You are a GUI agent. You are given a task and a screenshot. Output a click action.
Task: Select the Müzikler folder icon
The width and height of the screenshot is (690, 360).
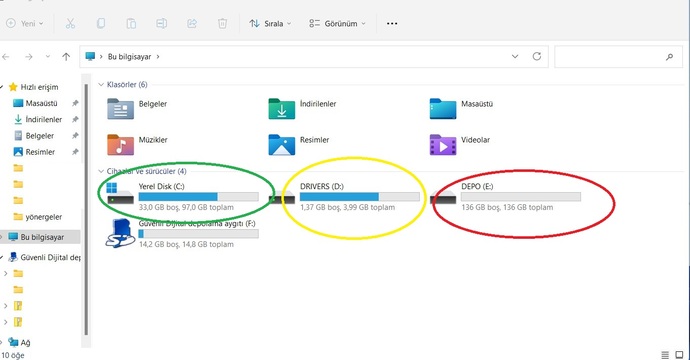pyautogui.click(x=120, y=145)
